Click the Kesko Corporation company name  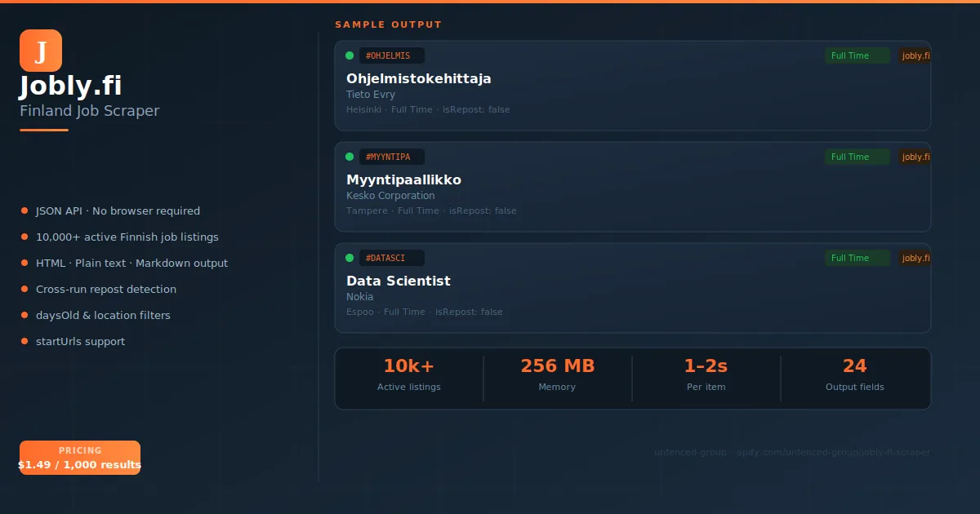pyautogui.click(x=390, y=196)
